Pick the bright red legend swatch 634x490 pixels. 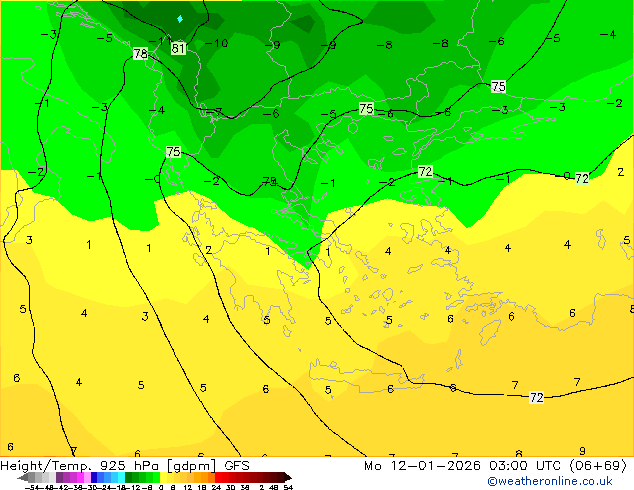[219, 477]
